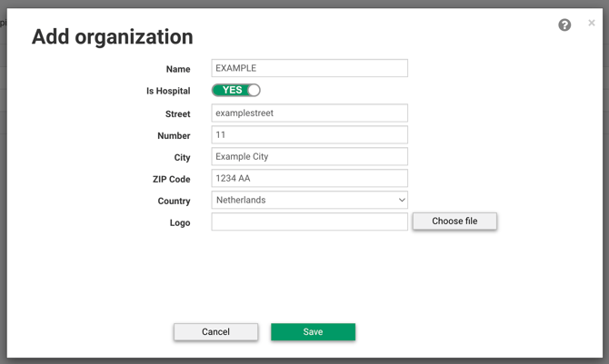This screenshot has width=609, height=364.
Task: Click the Logo field label
Action: click(x=179, y=223)
